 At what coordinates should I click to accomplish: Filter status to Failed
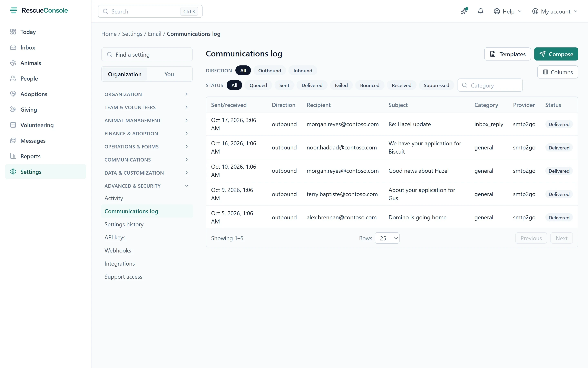point(341,85)
